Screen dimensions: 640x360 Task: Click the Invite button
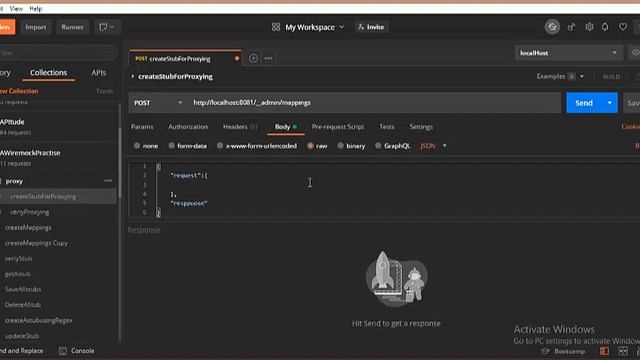371,27
